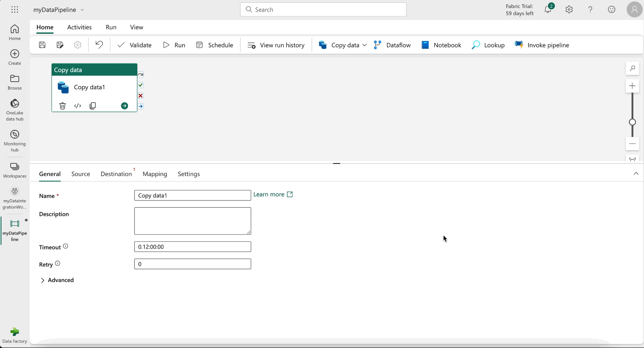Click Validate button
The width and height of the screenshot is (644, 348).
[x=134, y=45]
